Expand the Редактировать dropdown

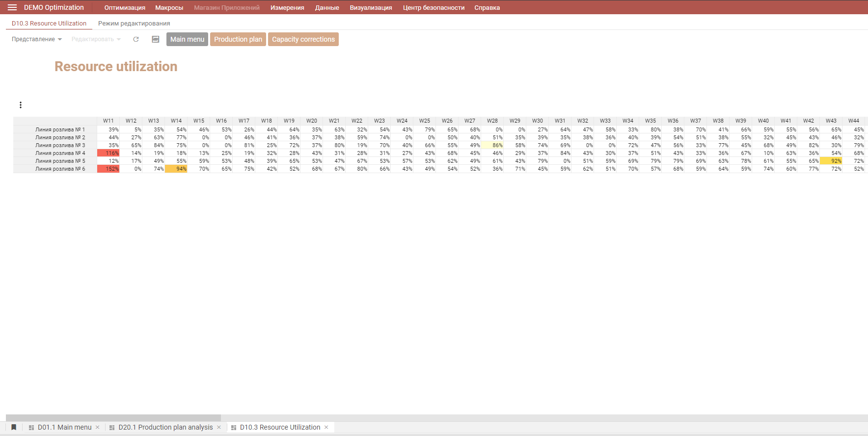pyautogui.click(x=96, y=39)
